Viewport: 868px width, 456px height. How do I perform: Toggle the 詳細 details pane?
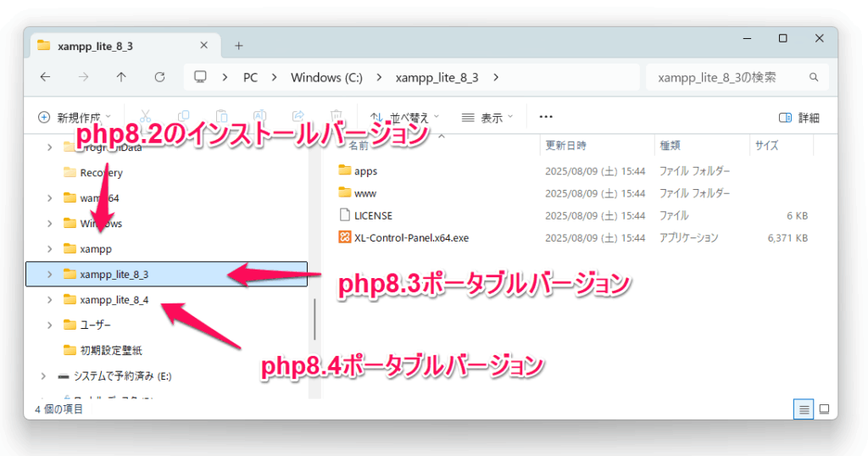tap(798, 117)
